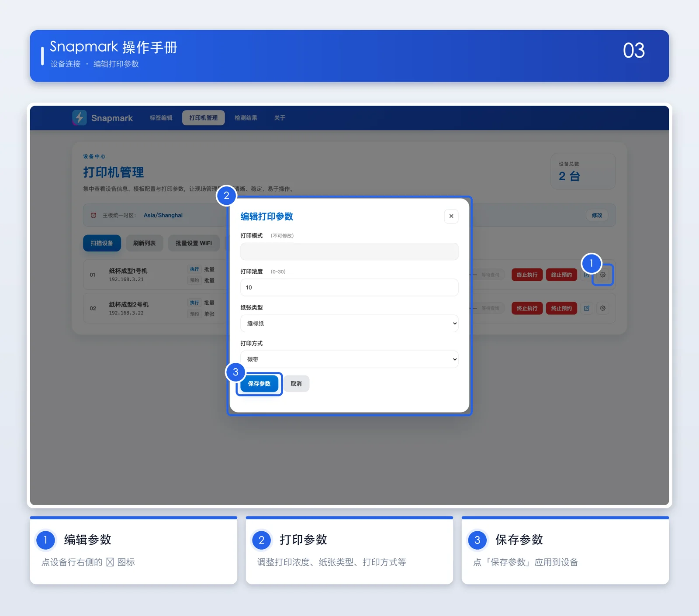
Task: Click the 等待查询 status on 纸杯成型2号机 row
Action: 490,308
